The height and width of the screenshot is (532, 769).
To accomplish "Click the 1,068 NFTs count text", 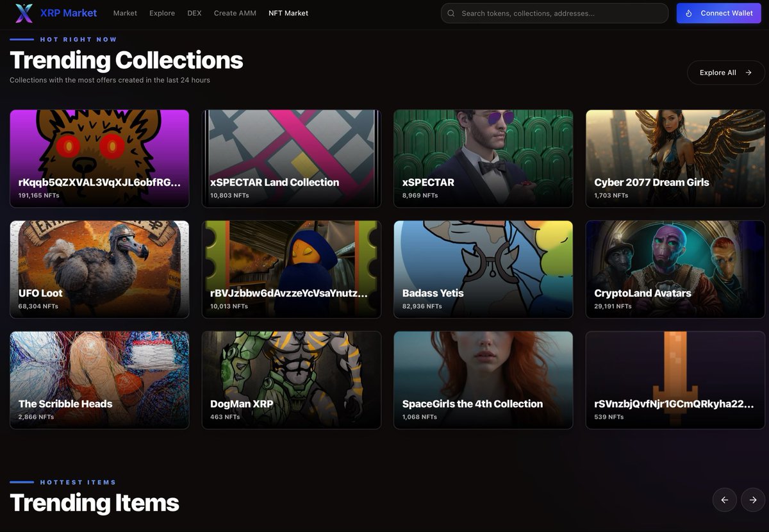I will click(420, 417).
